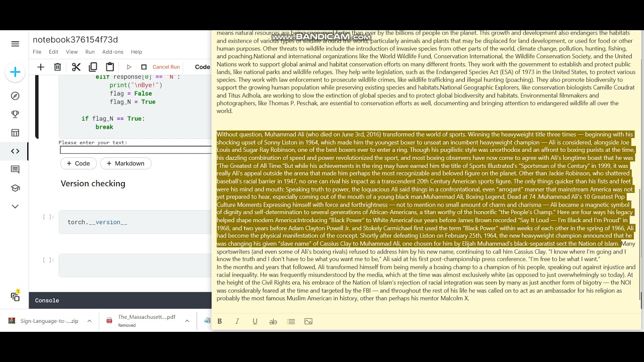This screenshot has width=644, height=362.
Task: Toggle underline in sticky note
Action: (255, 321)
